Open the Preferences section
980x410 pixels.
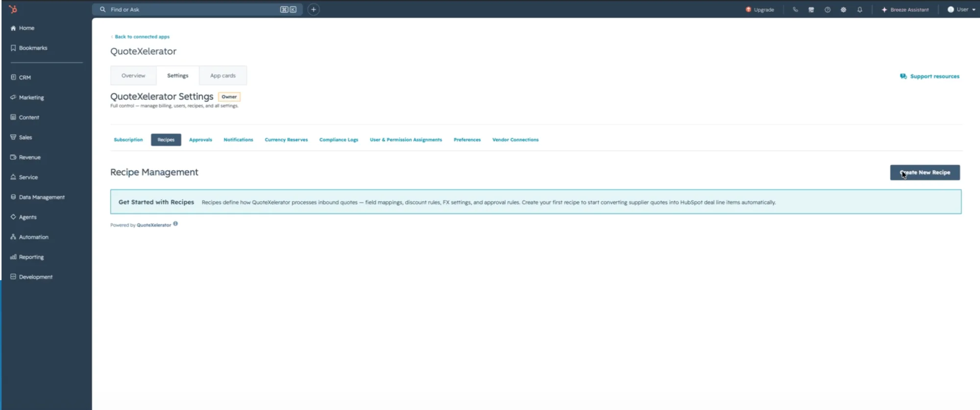467,140
